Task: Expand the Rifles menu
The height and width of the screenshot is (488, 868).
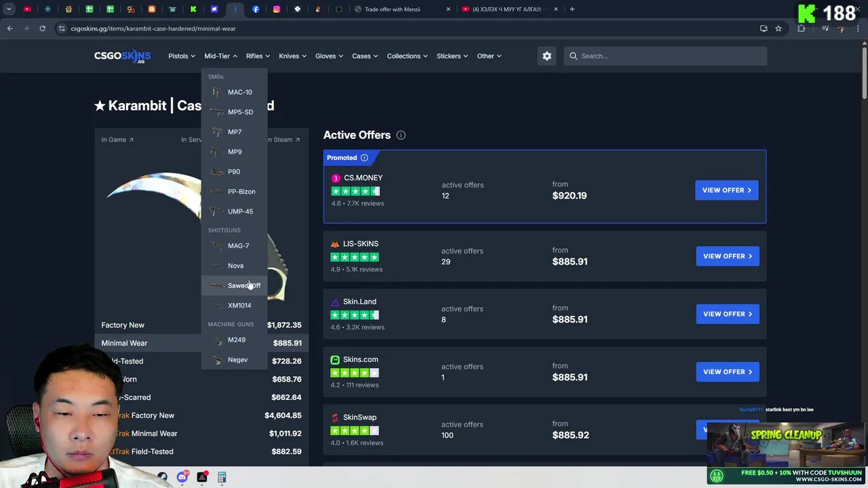Action: [x=258, y=56]
